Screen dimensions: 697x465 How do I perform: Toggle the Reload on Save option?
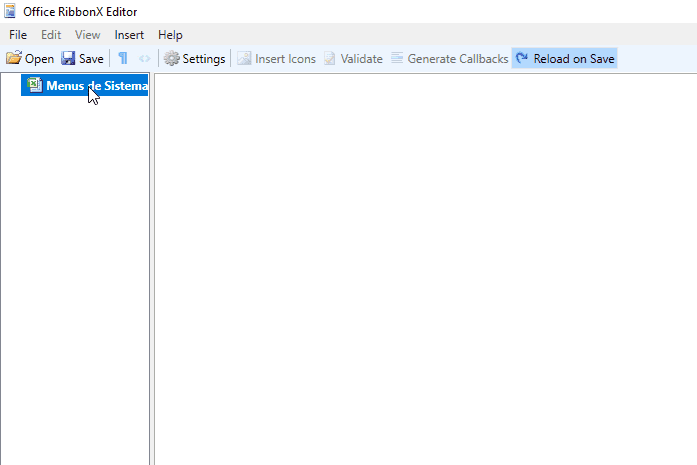pos(565,59)
